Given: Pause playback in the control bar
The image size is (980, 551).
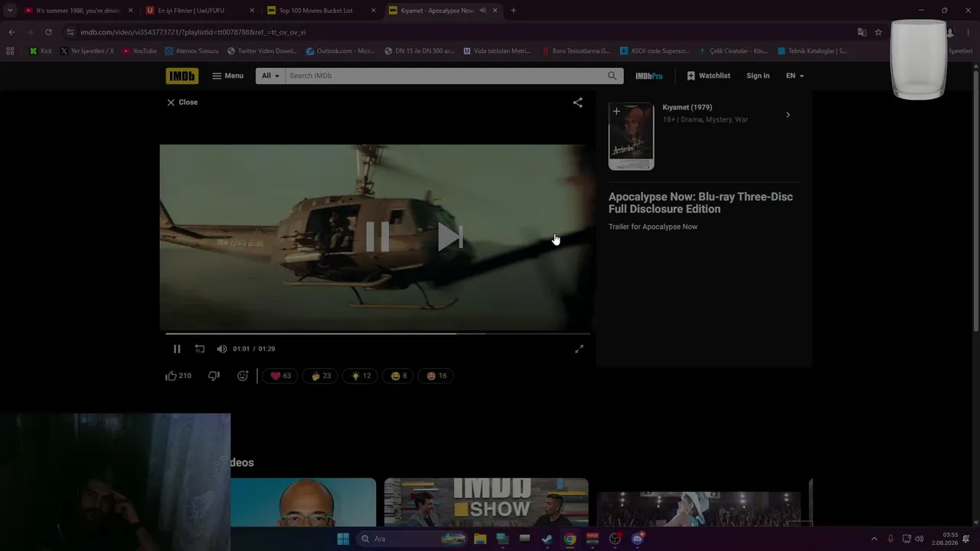Looking at the screenshot, I should tap(177, 349).
